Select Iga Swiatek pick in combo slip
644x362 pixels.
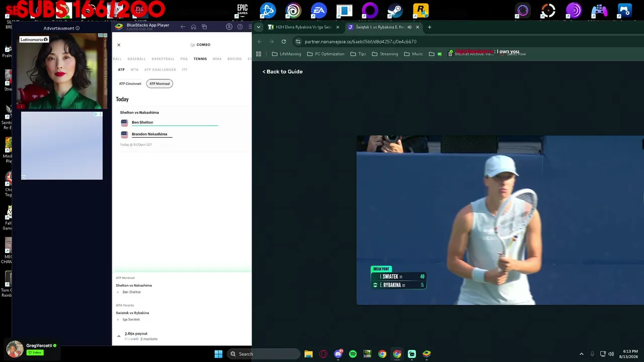pos(131,320)
